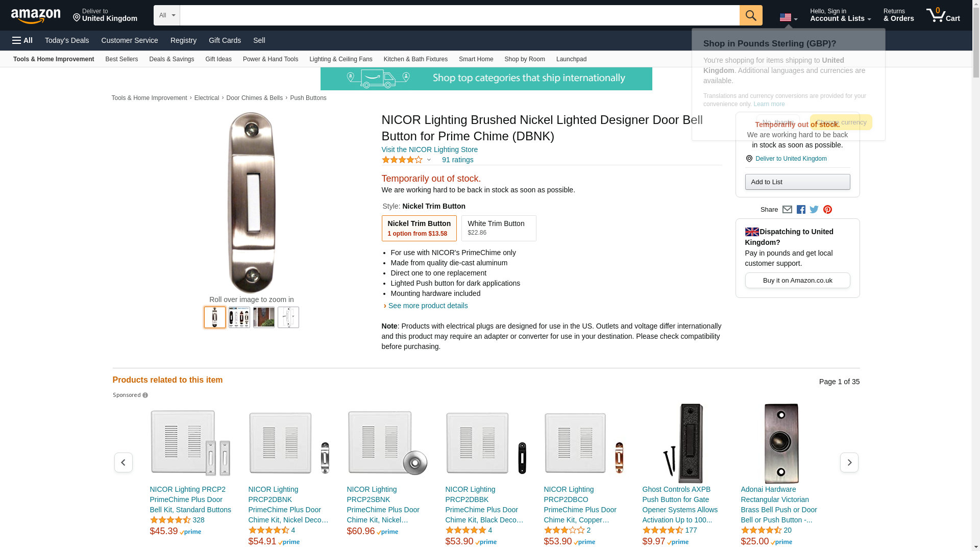Share product on Pinterest icon

point(827,210)
